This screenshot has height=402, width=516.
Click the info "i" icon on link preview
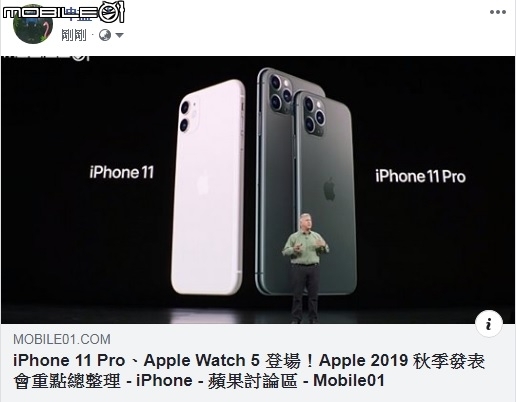tap(489, 324)
